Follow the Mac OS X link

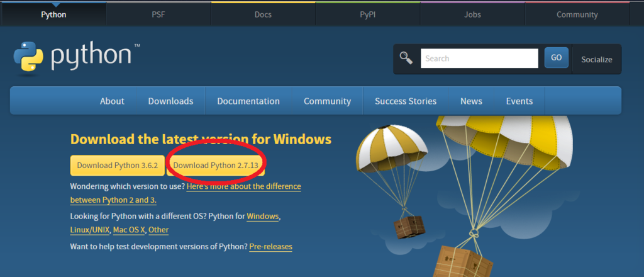129,230
